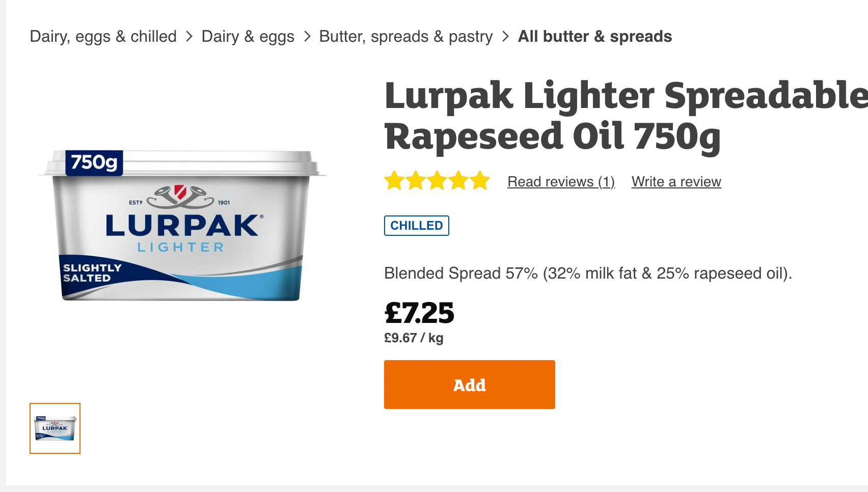Click the third star of the review rating
This screenshot has width=868, height=492.
[x=437, y=180]
